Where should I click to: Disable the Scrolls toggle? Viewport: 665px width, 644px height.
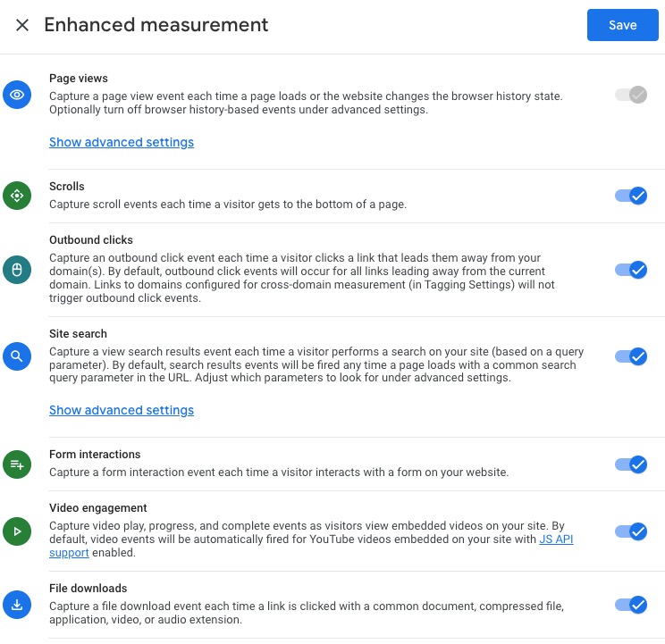[x=631, y=196]
